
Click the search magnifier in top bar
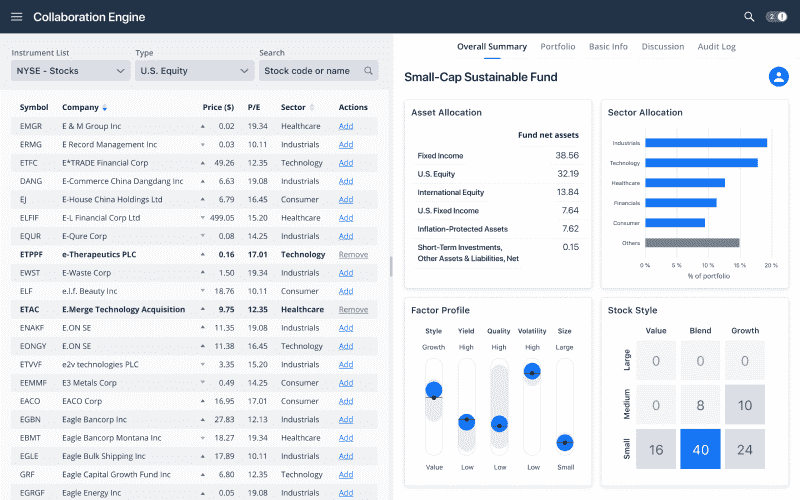[749, 17]
